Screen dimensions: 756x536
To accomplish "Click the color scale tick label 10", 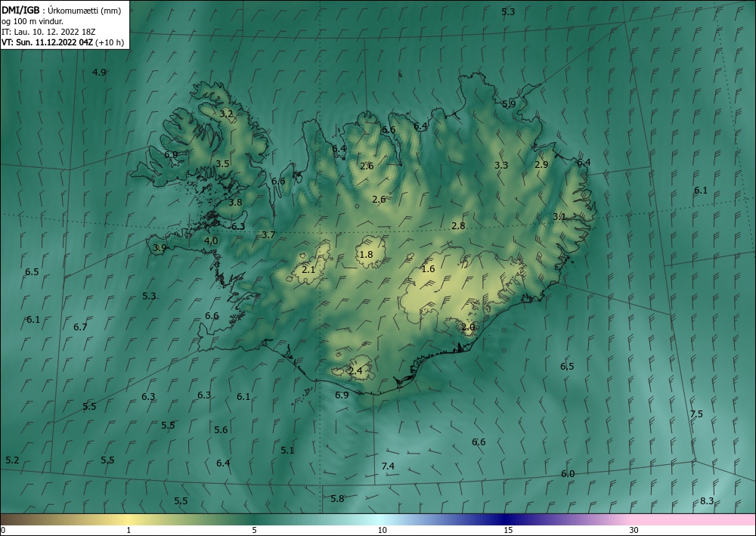I will [382, 530].
